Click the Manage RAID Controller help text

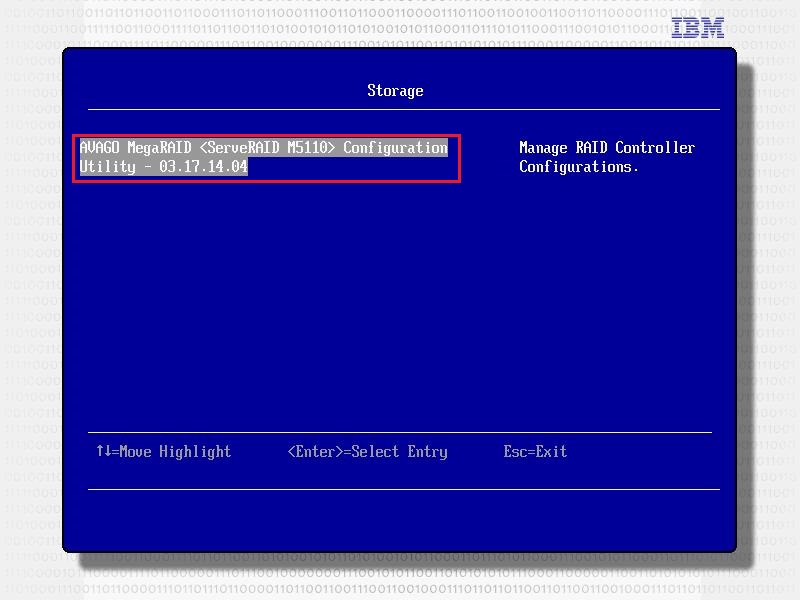[606, 148]
